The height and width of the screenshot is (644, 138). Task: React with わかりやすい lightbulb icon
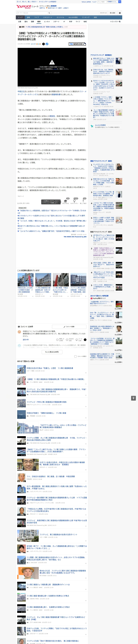point(74,201)
